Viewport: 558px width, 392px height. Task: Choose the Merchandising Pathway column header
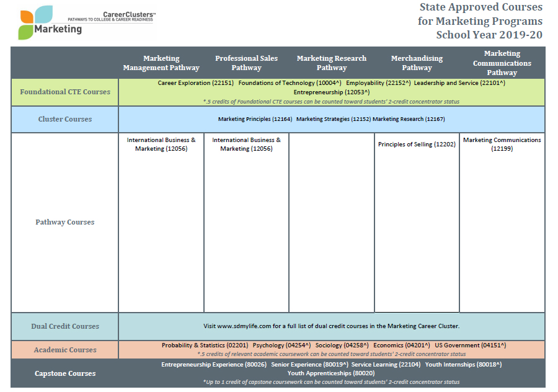(417, 63)
